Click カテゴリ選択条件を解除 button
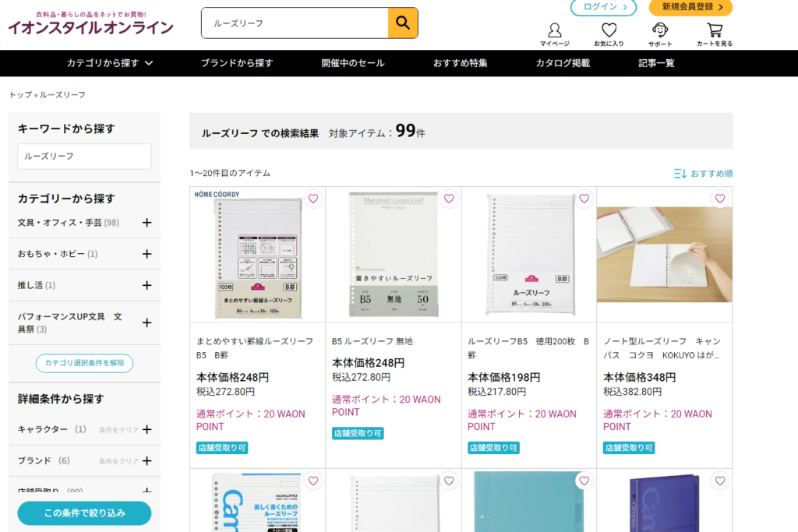Screen dimensions: 798x532 84,363
